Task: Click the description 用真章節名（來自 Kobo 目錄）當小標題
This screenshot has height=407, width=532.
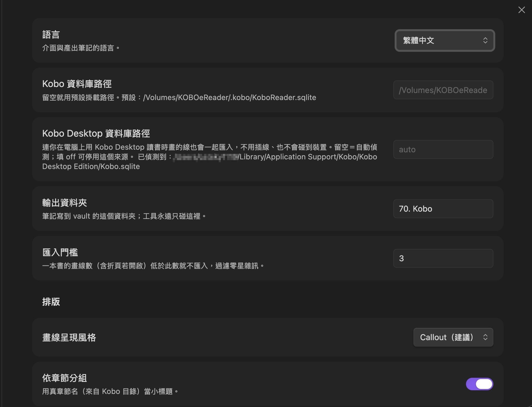Action: pos(110,392)
